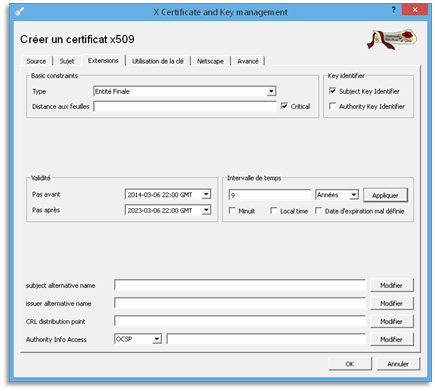This screenshot has width=435, height=391.
Task: Confirm with the OK button
Action: point(350,364)
